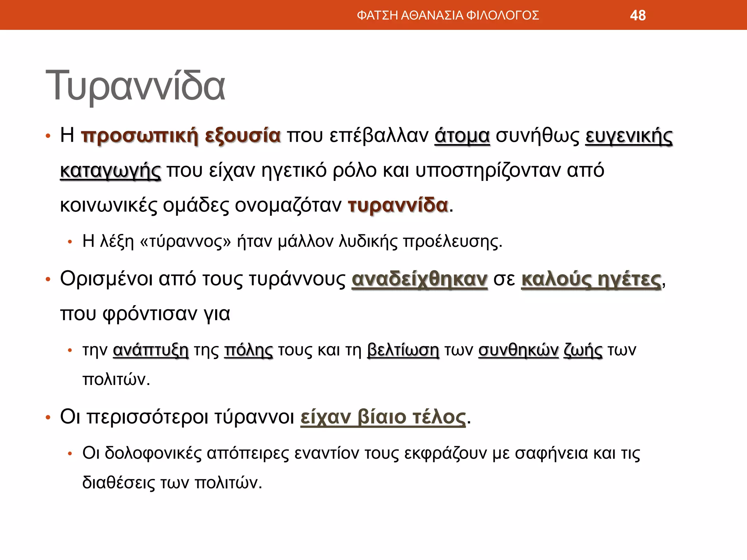
Task: Click the text Οι περισσότεροι τύραννοι
Action: (177, 417)
